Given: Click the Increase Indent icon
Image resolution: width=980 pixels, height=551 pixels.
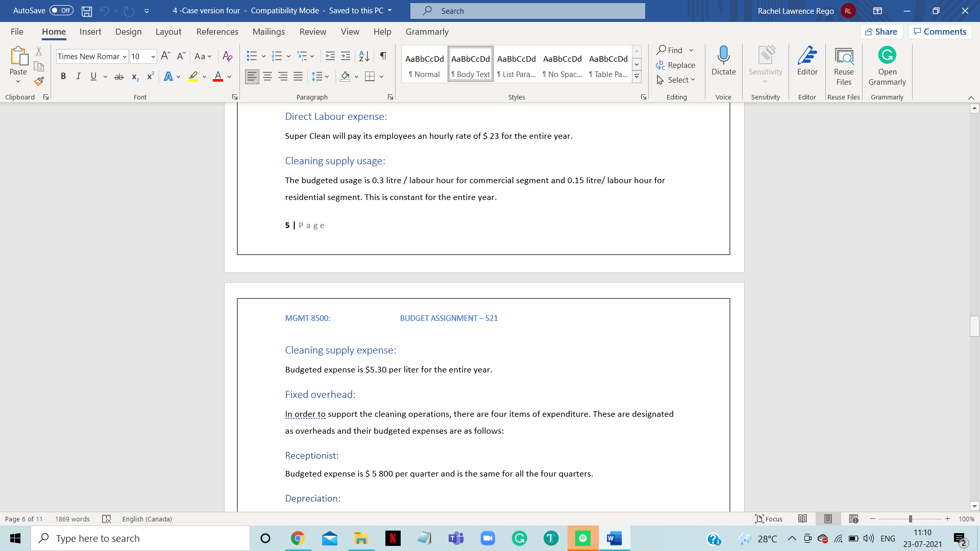Looking at the screenshot, I should click(x=346, y=56).
